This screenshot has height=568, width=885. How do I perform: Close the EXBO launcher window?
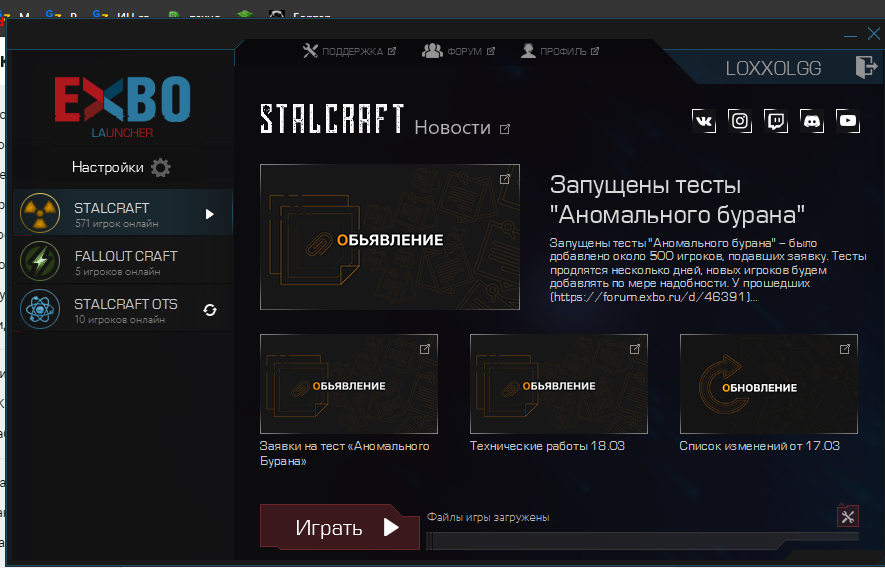tap(874, 34)
